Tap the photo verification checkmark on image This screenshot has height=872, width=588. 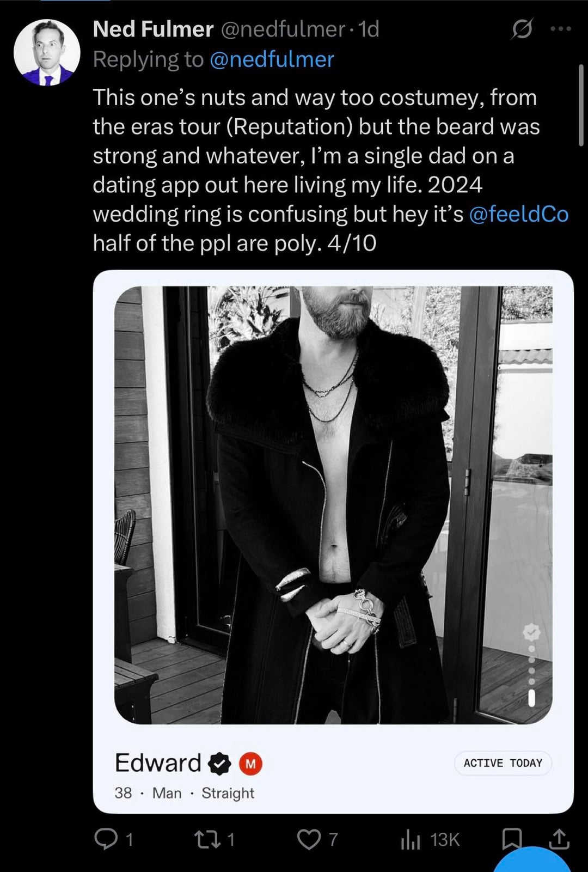click(531, 632)
